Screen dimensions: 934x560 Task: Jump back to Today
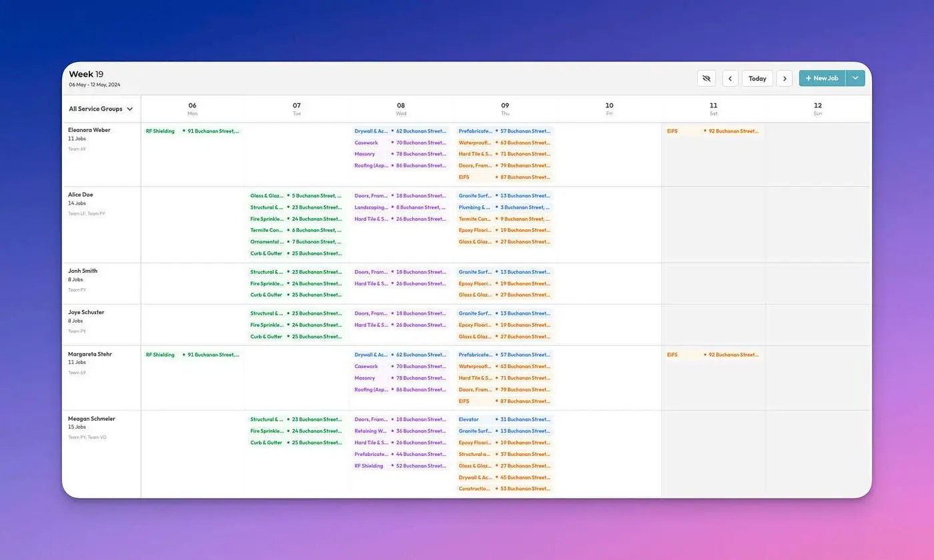click(757, 78)
